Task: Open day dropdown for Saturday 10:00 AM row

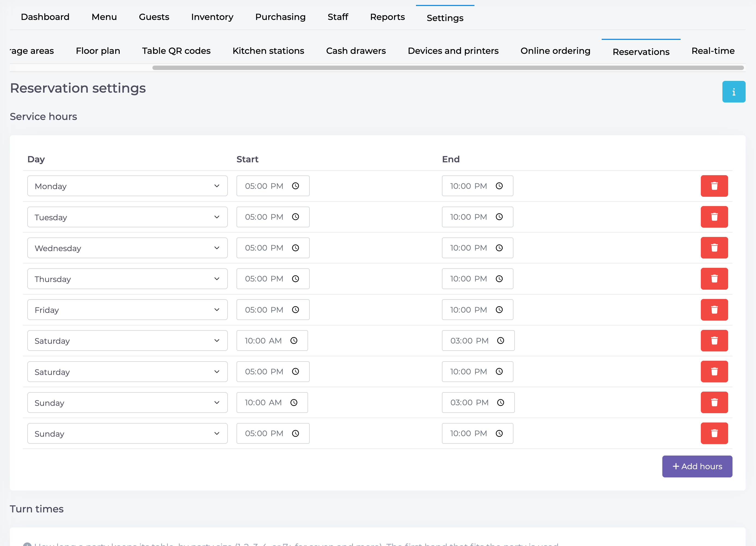Action: click(127, 340)
